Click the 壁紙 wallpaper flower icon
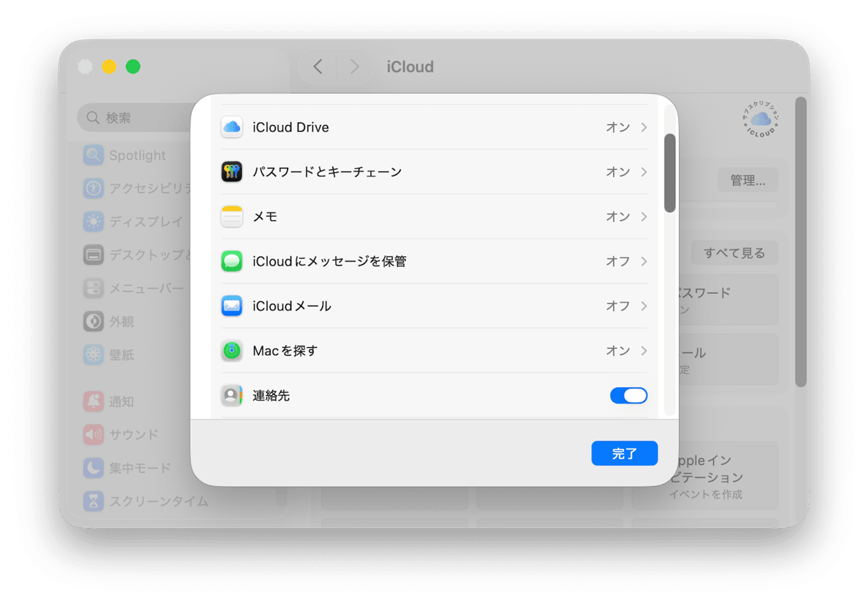The width and height of the screenshot is (868, 605). tap(94, 354)
